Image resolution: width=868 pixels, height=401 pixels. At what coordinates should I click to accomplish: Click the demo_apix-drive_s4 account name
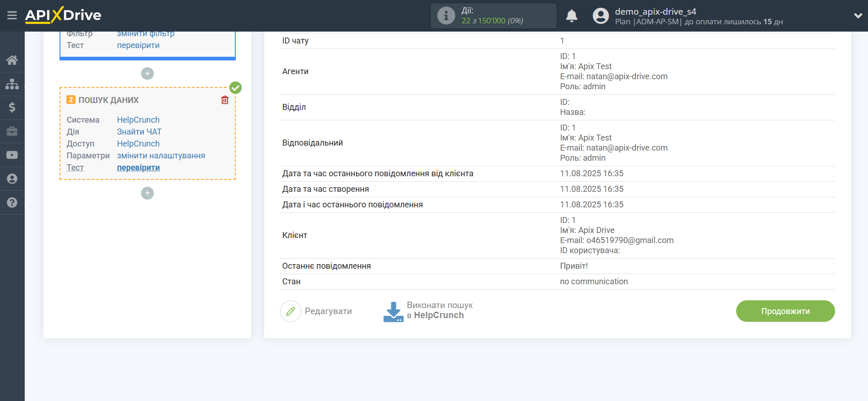pos(655,11)
